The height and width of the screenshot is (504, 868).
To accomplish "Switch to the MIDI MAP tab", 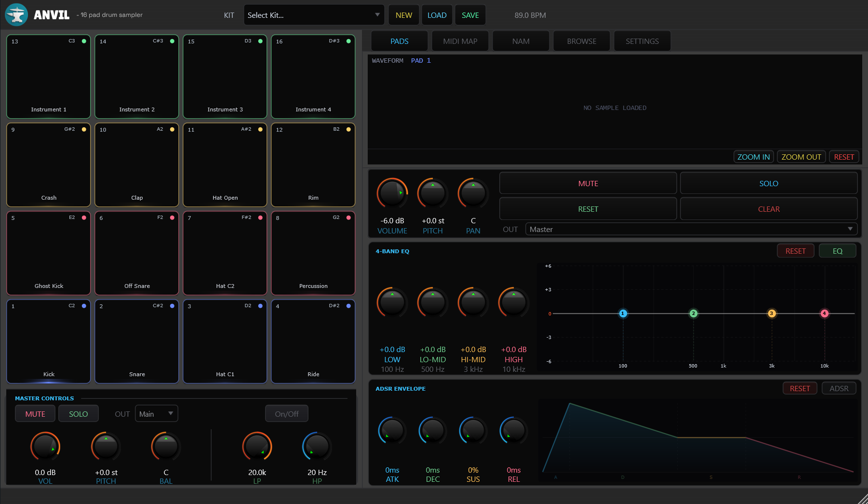I will click(460, 41).
